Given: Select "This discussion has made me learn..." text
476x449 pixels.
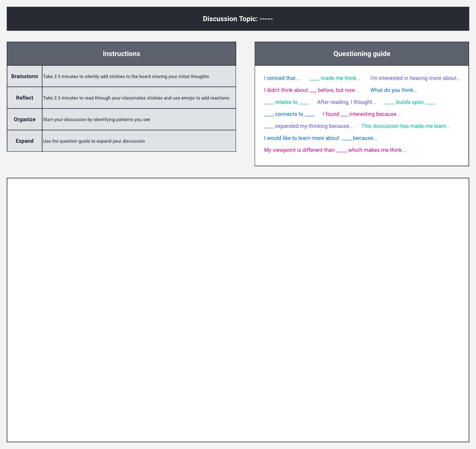Looking at the screenshot, I should 405,126.
